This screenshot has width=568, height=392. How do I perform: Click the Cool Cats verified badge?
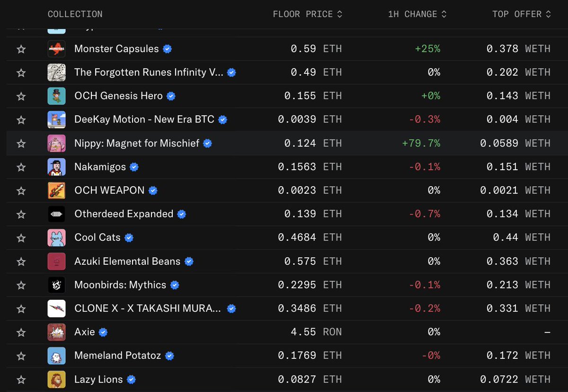[129, 238]
